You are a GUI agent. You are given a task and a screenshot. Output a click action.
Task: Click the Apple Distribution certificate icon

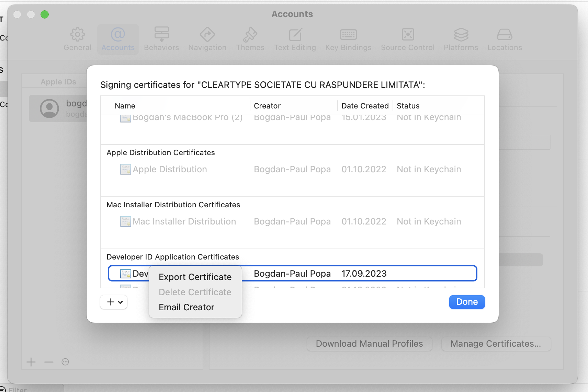coord(126,169)
